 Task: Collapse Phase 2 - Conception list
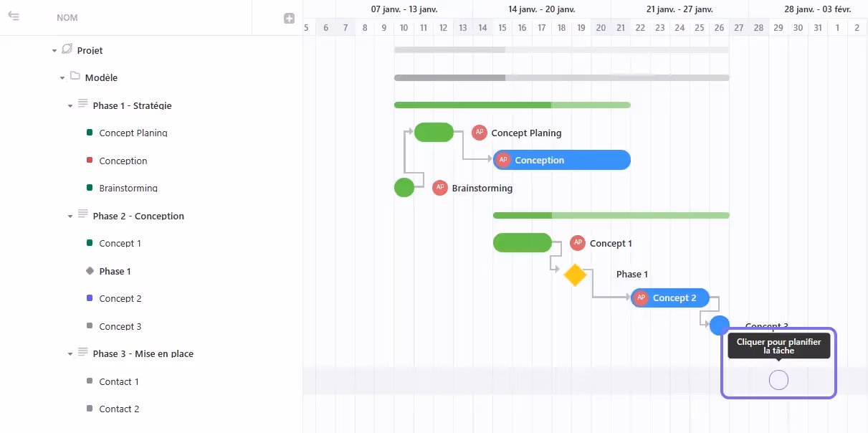click(70, 217)
